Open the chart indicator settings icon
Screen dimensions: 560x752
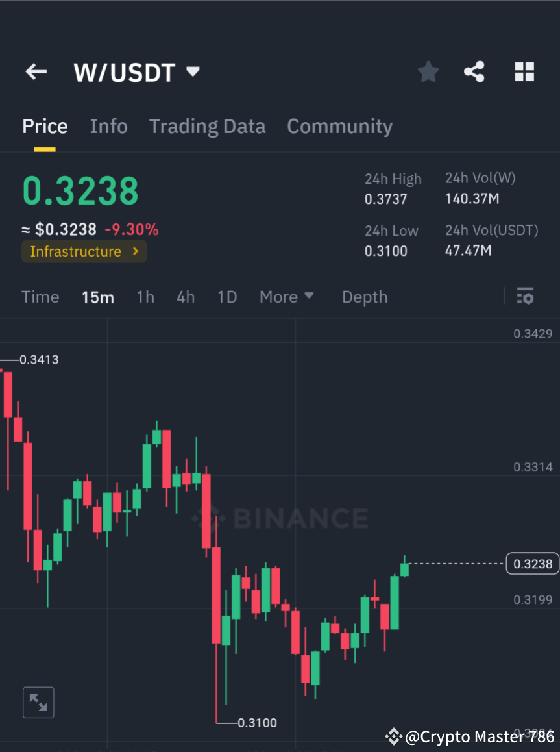(x=526, y=296)
